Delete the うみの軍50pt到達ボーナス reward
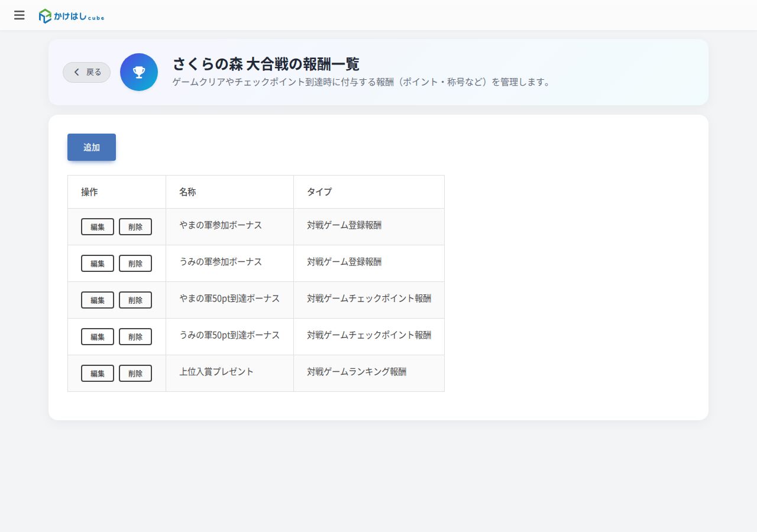 tap(135, 337)
